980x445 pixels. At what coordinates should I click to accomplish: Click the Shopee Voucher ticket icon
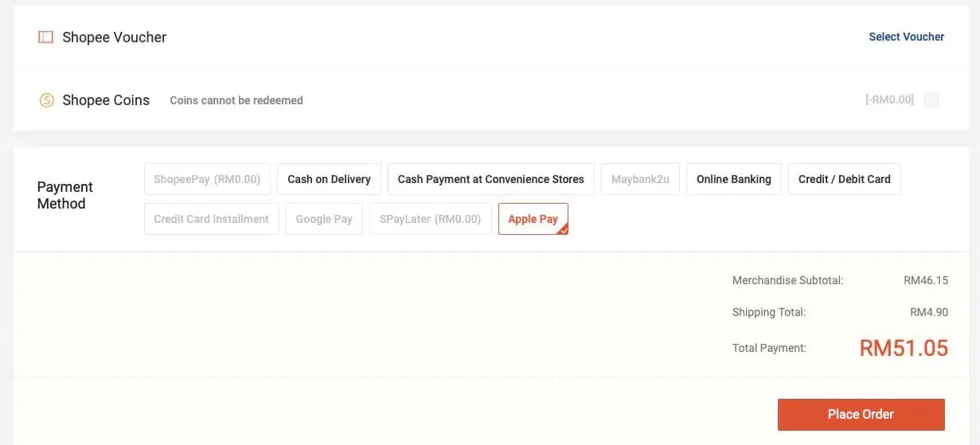(x=45, y=37)
